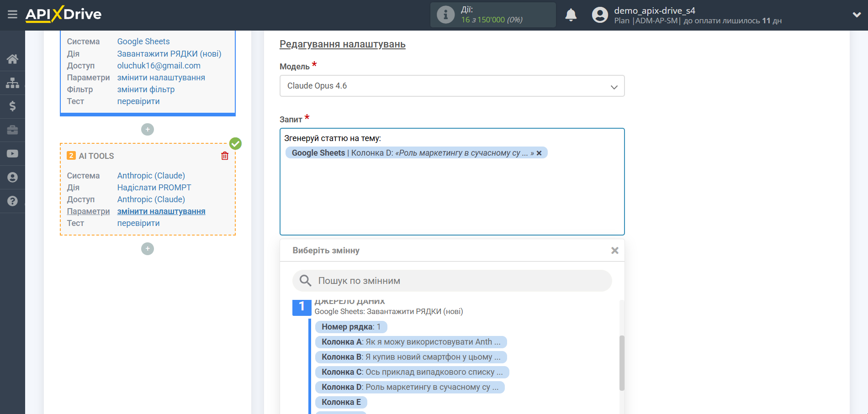The image size is (868, 414).
Task: Click the перевірити link under Тест
Action: tap(138, 223)
